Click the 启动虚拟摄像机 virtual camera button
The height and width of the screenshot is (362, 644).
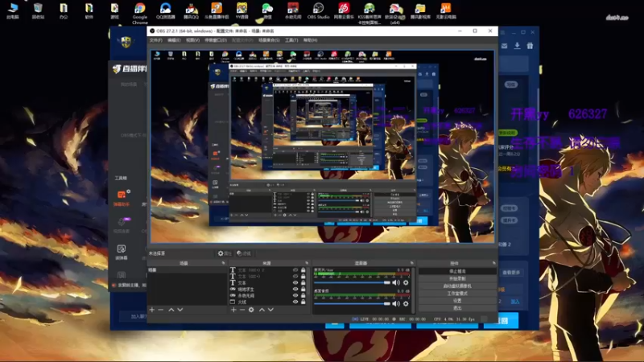(x=457, y=286)
